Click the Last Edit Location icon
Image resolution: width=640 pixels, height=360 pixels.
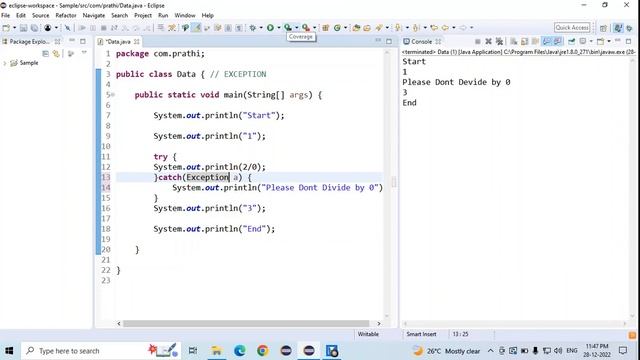pos(434,28)
